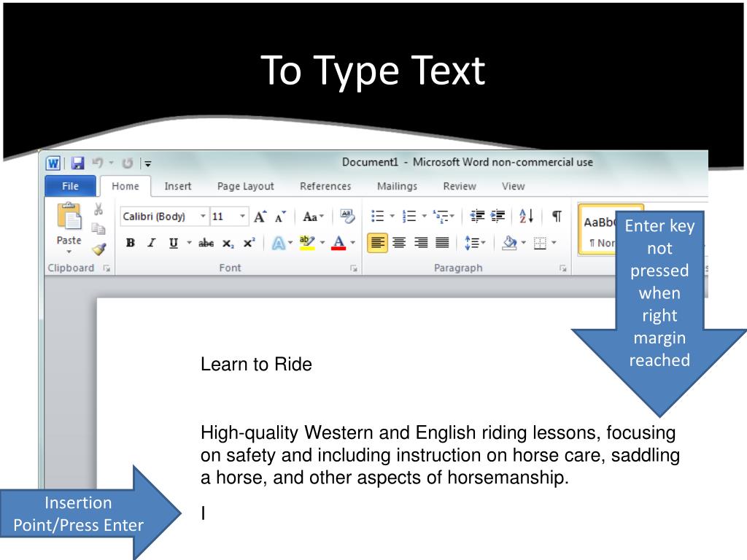Click the Calibri (Body) font name box
747x560 pixels.
click(159, 217)
